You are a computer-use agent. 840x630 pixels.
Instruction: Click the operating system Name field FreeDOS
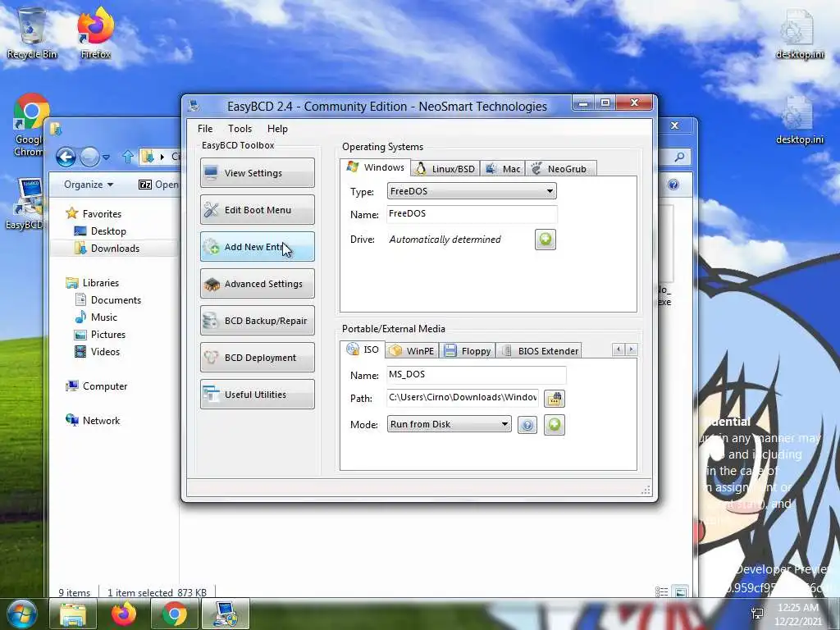(472, 214)
